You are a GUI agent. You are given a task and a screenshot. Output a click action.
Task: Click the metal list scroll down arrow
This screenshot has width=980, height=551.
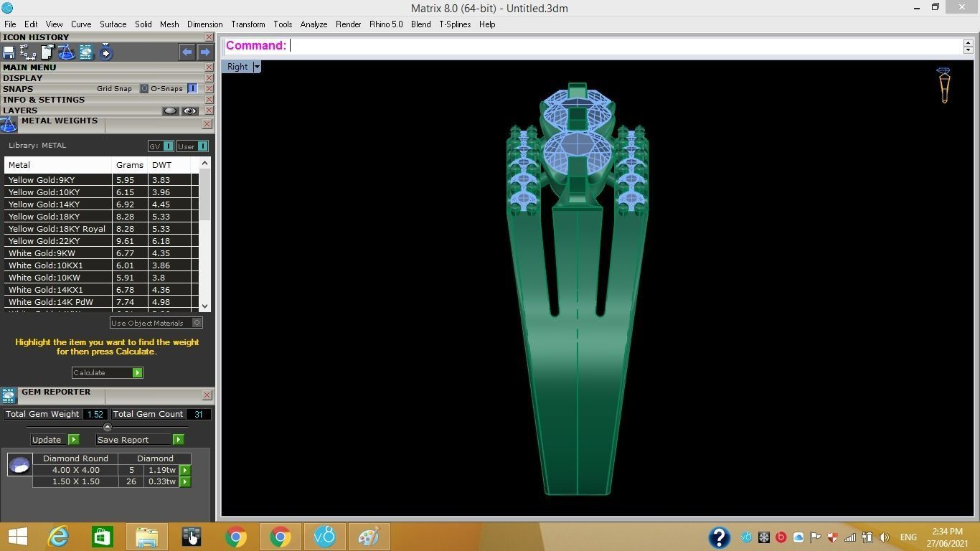coord(205,306)
